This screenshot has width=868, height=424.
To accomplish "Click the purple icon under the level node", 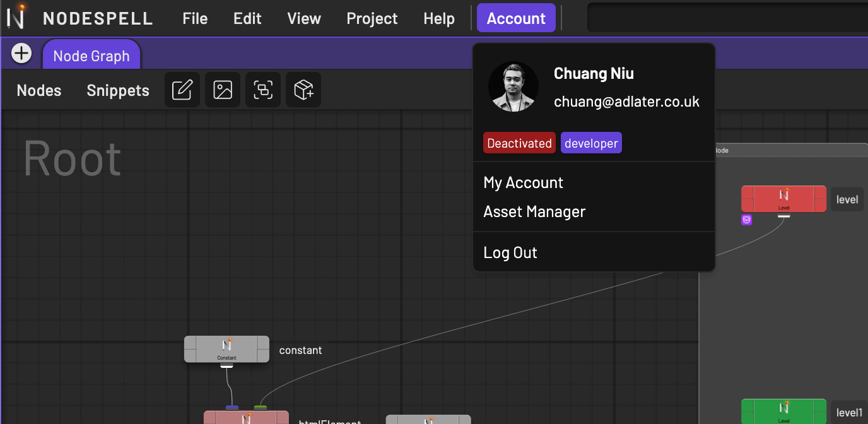I will pos(747,220).
